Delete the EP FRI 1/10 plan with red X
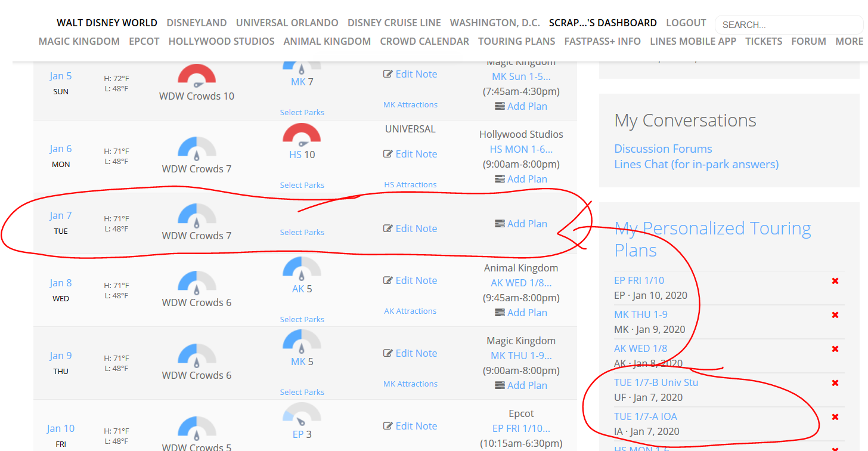 coord(835,281)
